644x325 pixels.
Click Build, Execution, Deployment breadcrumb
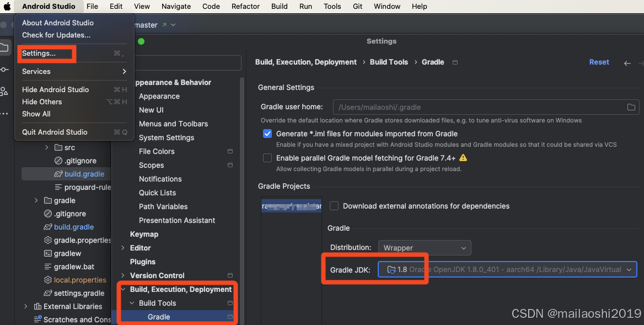click(306, 62)
